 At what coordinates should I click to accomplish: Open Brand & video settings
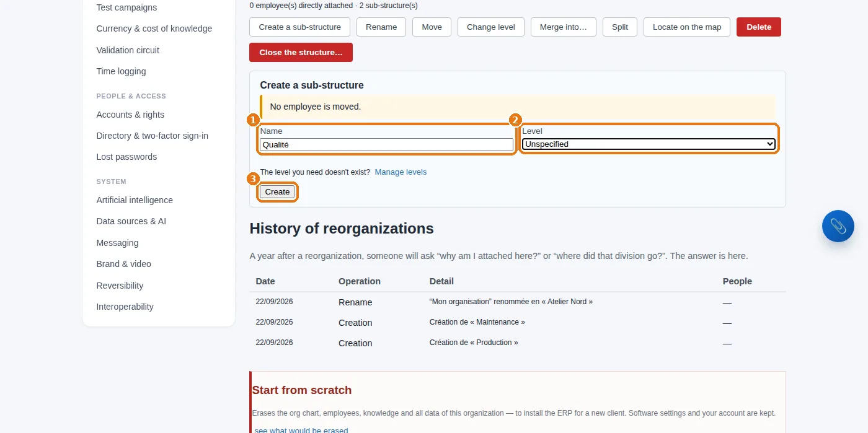pos(124,264)
